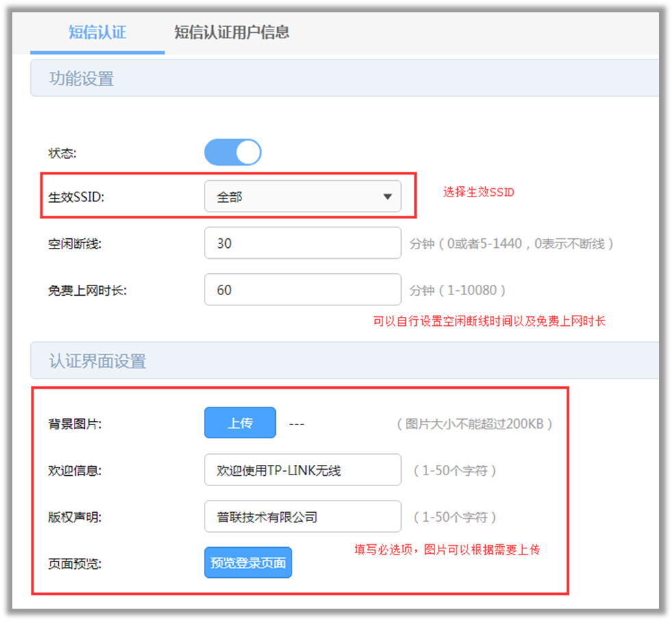This screenshot has width=672, height=621.
Task: Click the dropdown chevron inside the SSID box
Action: [x=388, y=197]
